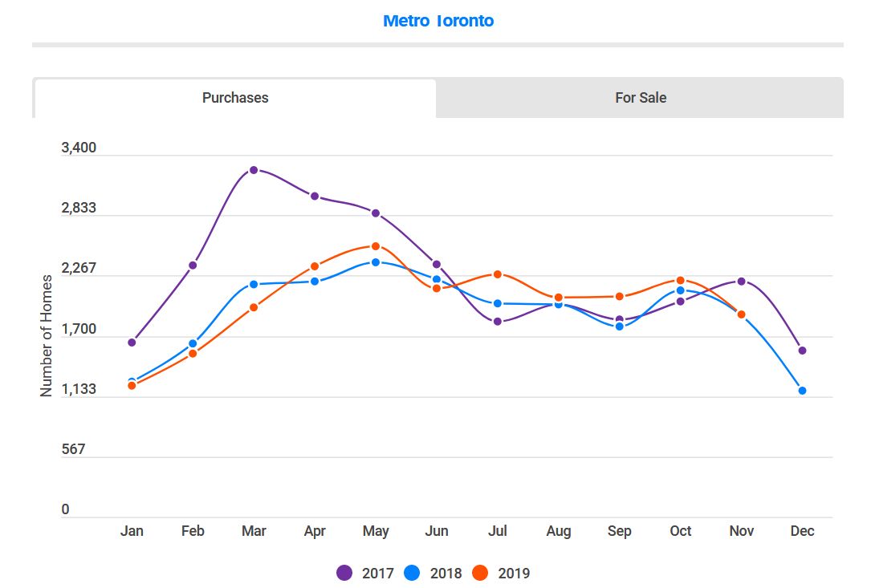The image size is (871, 588).
Task: Click the 2017 March peak data point
Action: pos(254,170)
